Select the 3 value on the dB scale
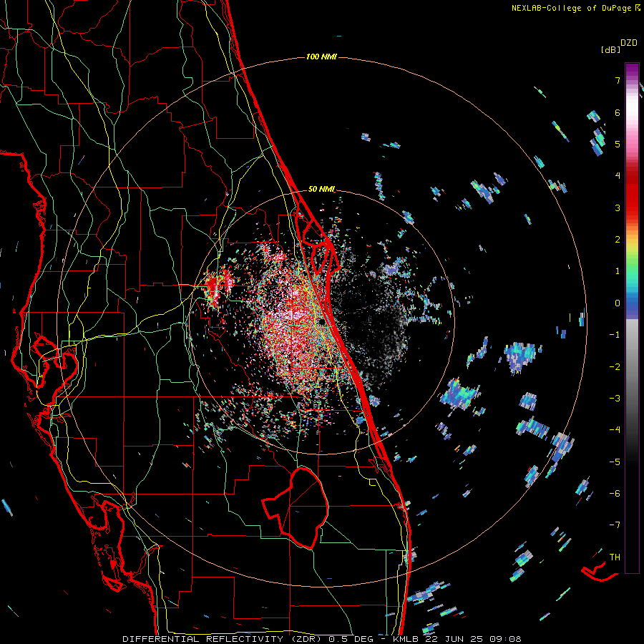 point(618,208)
